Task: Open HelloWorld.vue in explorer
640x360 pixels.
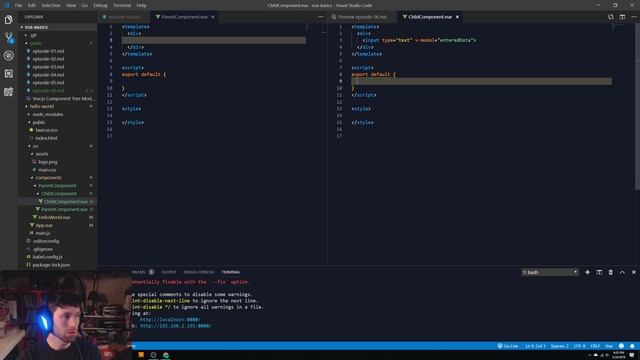Action: [x=54, y=217]
